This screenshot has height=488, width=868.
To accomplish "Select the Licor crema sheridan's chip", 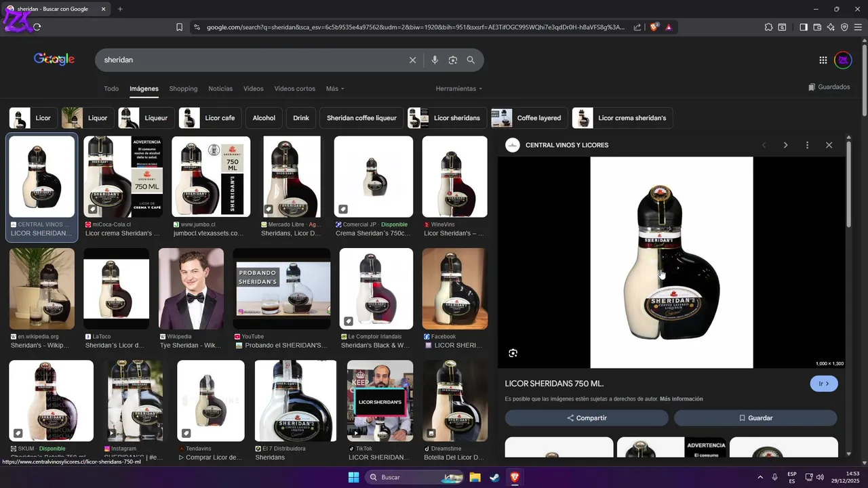I will tap(623, 118).
